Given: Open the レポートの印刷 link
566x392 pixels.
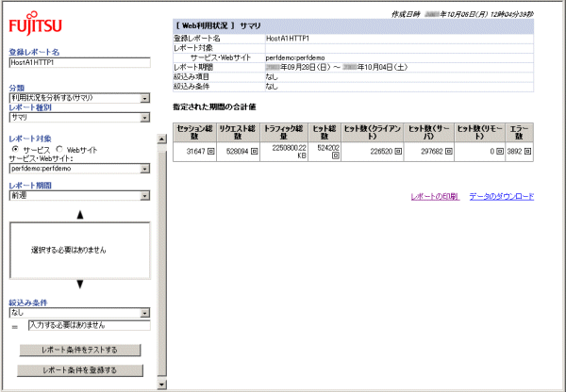Looking at the screenshot, I should (x=434, y=197).
